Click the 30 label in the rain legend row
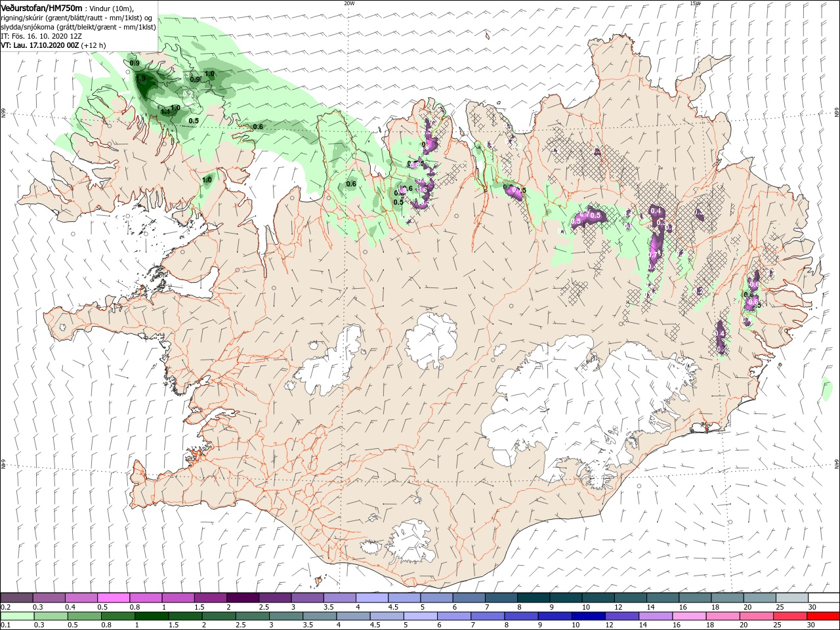Image resolution: width=840 pixels, height=630 pixels. click(812, 626)
